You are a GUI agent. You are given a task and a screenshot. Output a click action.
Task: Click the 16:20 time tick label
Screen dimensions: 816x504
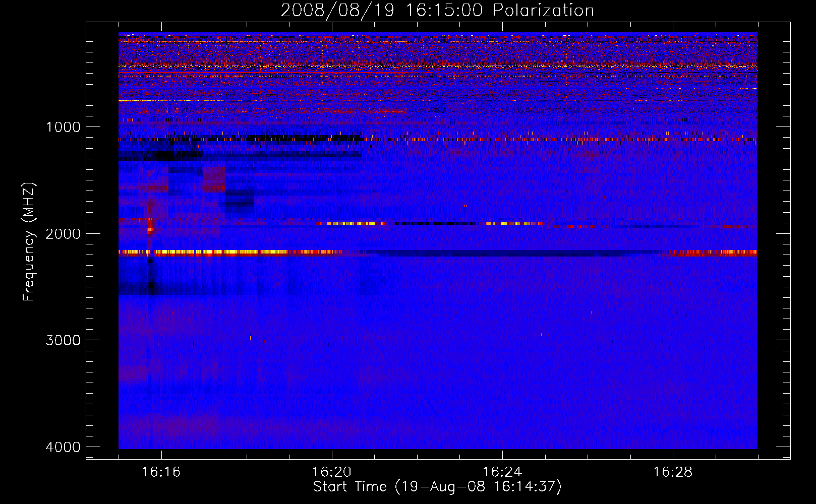(332, 472)
